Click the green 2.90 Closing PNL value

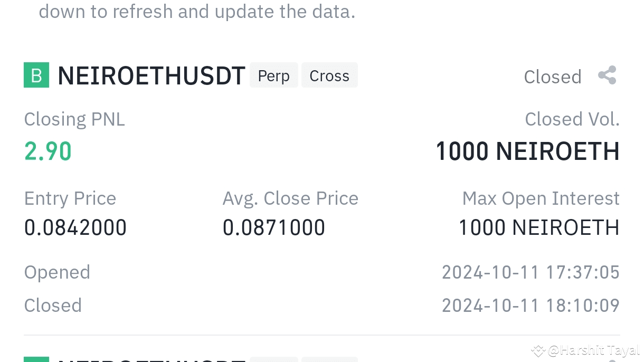click(48, 150)
